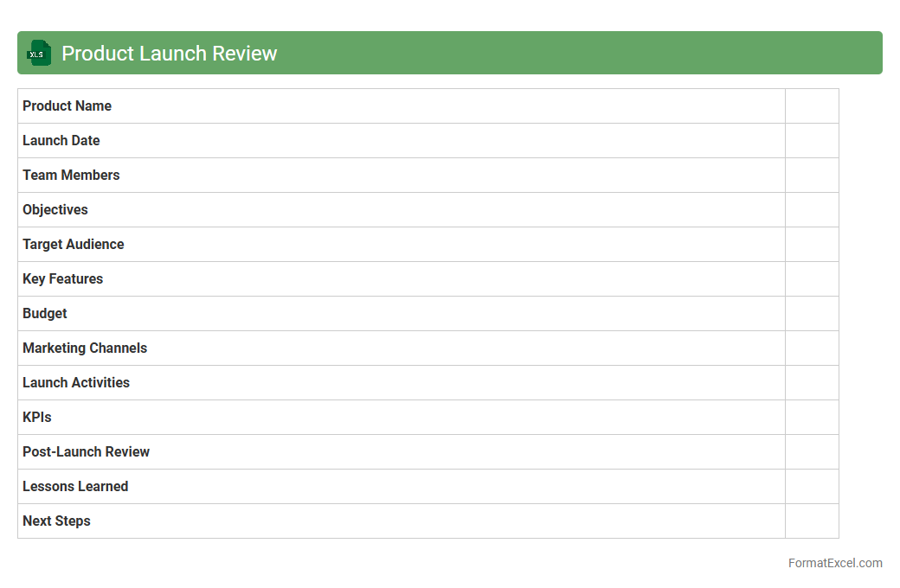Click the empty cell beside Launch Date
The width and height of the screenshot is (900, 588).
(812, 141)
